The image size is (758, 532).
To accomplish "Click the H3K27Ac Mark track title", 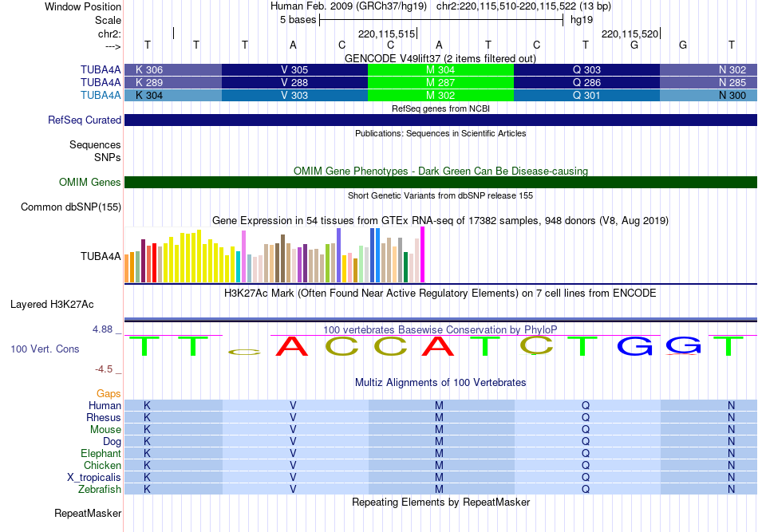I will pos(440,294).
